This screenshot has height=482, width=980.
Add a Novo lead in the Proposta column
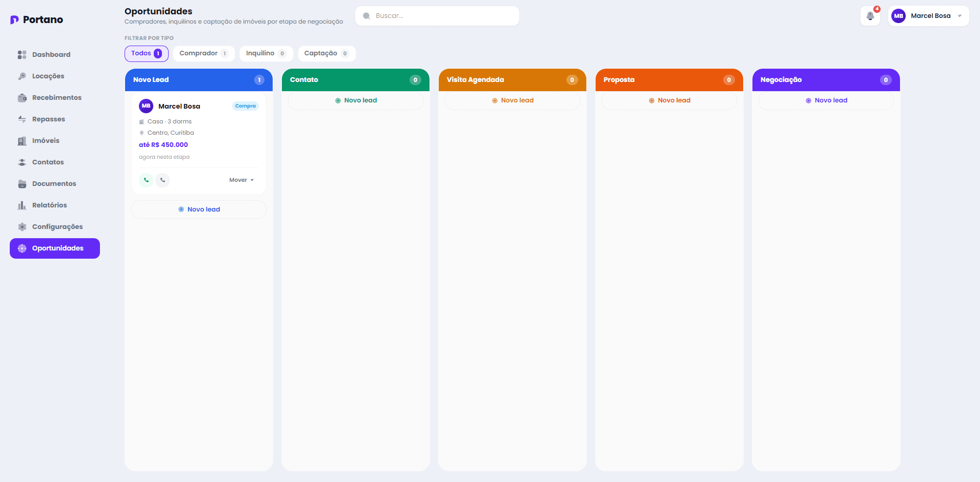pos(669,100)
